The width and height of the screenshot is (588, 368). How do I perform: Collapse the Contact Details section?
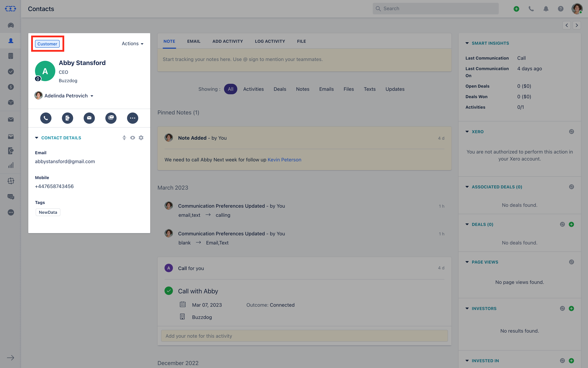click(36, 138)
